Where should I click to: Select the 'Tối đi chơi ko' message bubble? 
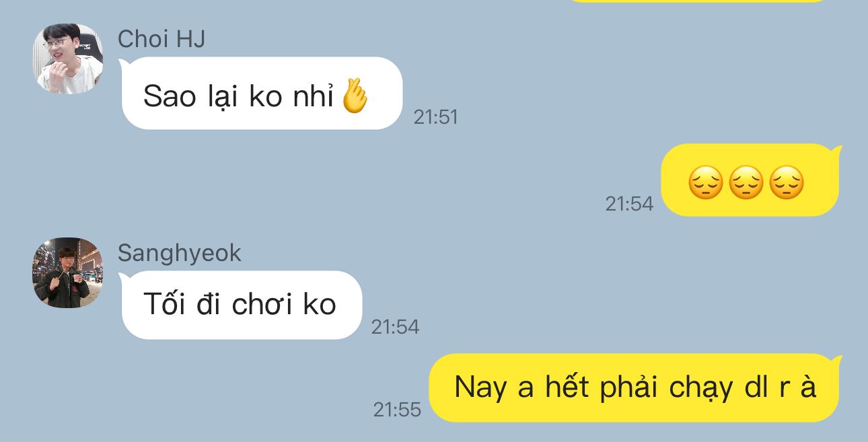tap(240, 305)
